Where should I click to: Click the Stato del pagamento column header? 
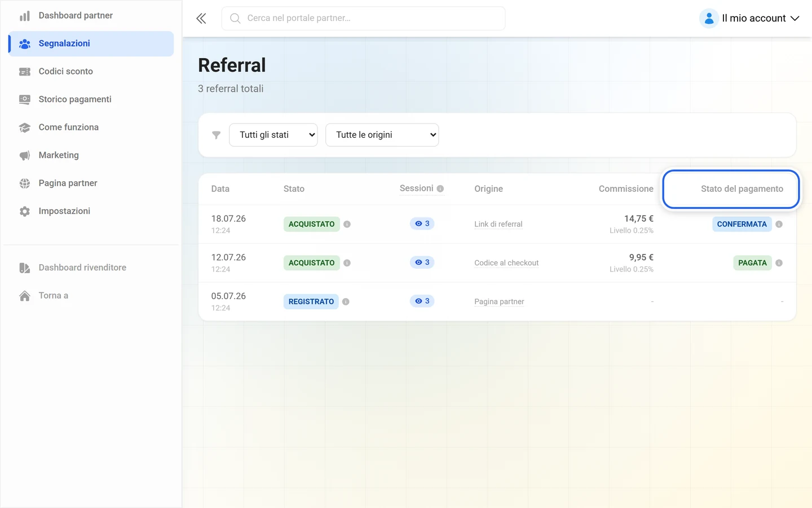[742, 189]
